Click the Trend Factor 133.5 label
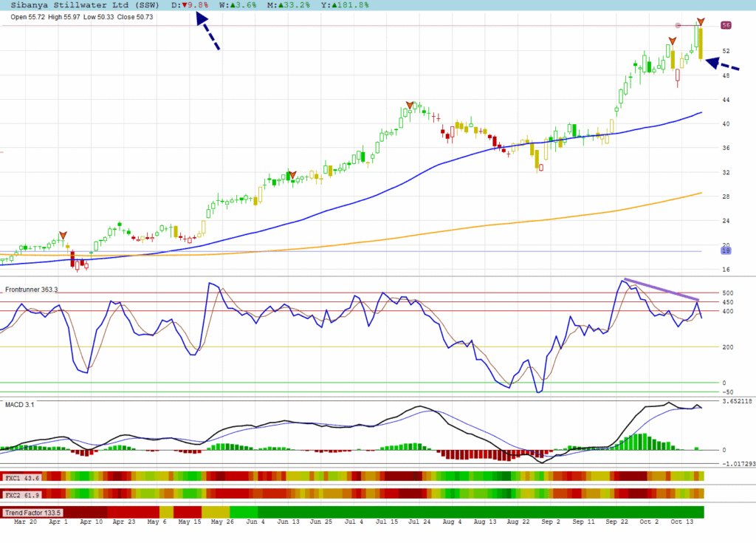Viewport: 756px width, 543px height. coord(33,512)
